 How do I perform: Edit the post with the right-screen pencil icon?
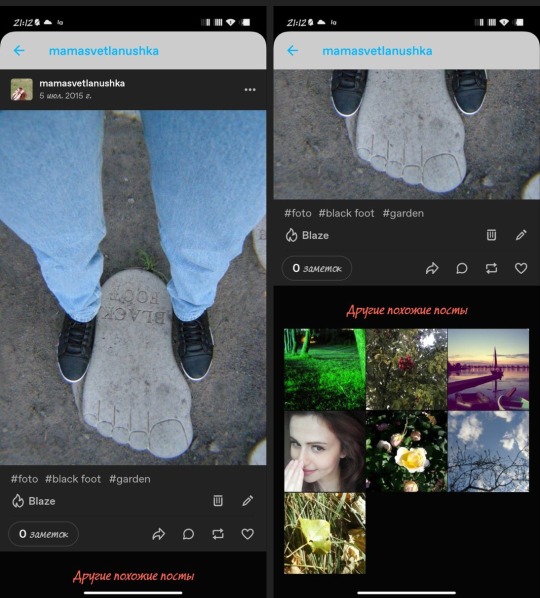(521, 235)
